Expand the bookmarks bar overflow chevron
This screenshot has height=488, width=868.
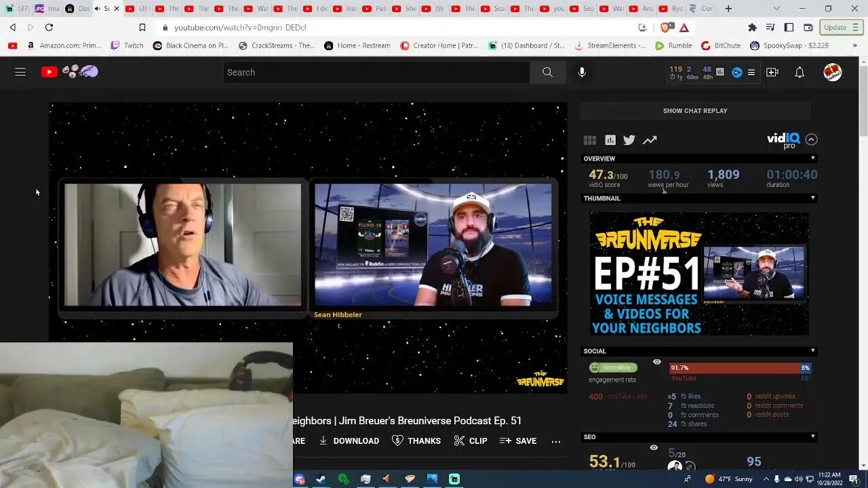tap(854, 45)
